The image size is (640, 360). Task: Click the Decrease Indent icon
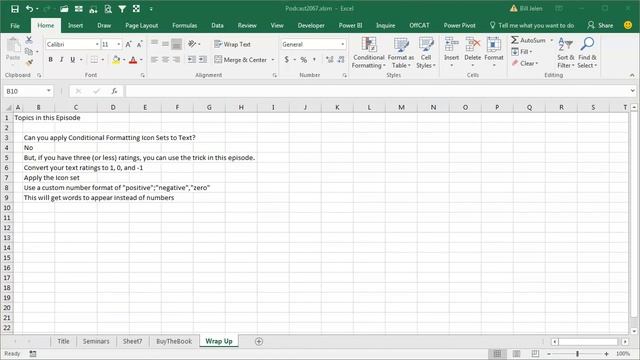tap(191, 60)
